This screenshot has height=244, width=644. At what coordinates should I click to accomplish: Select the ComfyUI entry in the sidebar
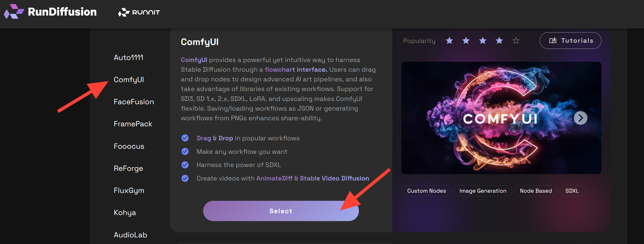click(129, 80)
